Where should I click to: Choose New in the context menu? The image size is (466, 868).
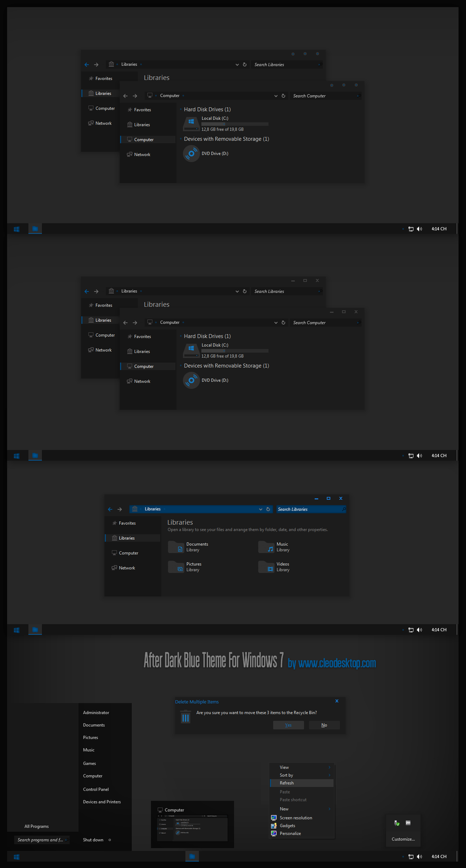tap(302, 809)
